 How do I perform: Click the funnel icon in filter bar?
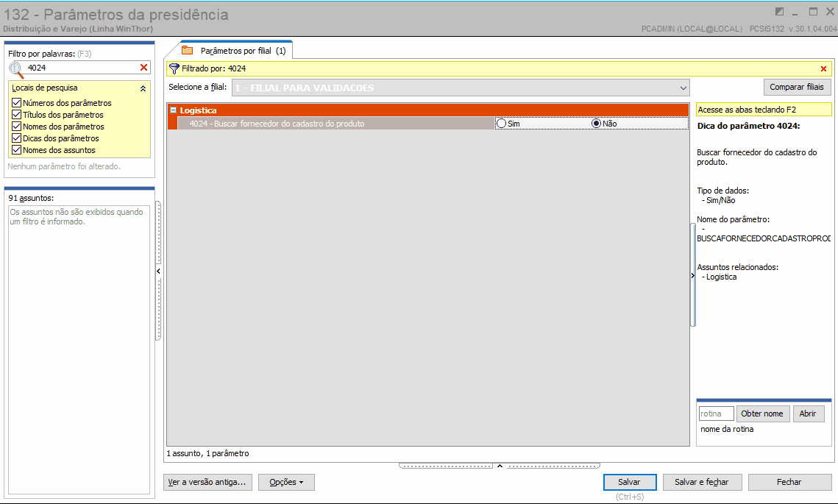(x=174, y=68)
